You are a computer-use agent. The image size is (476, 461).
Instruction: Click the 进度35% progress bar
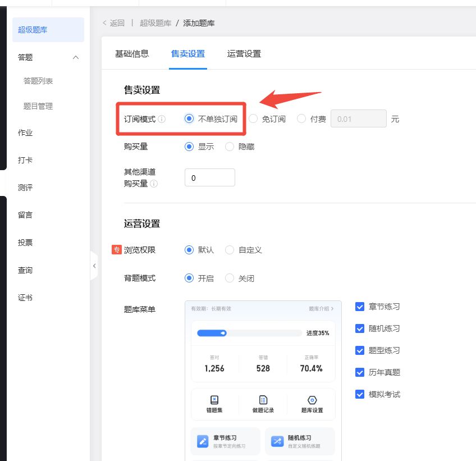click(x=249, y=333)
